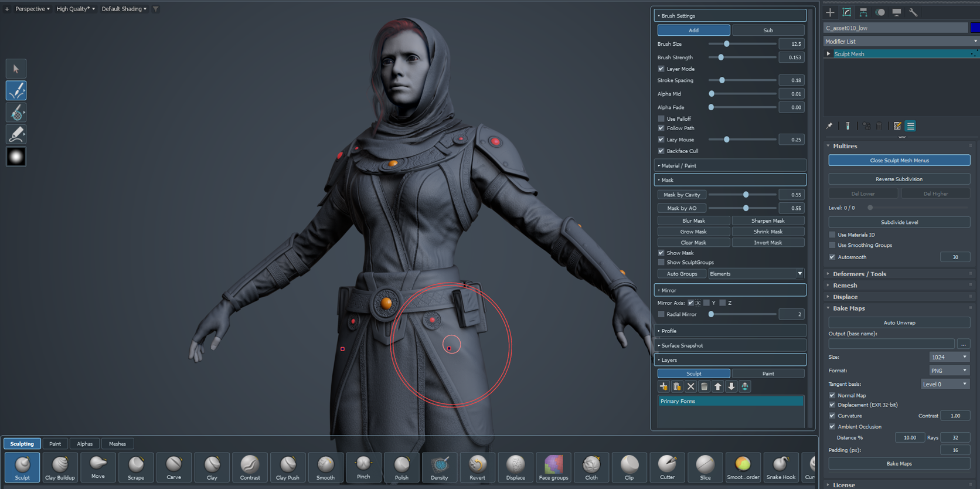Expand the Remesh rollout
Image resolution: width=980 pixels, height=489 pixels.
click(845, 286)
